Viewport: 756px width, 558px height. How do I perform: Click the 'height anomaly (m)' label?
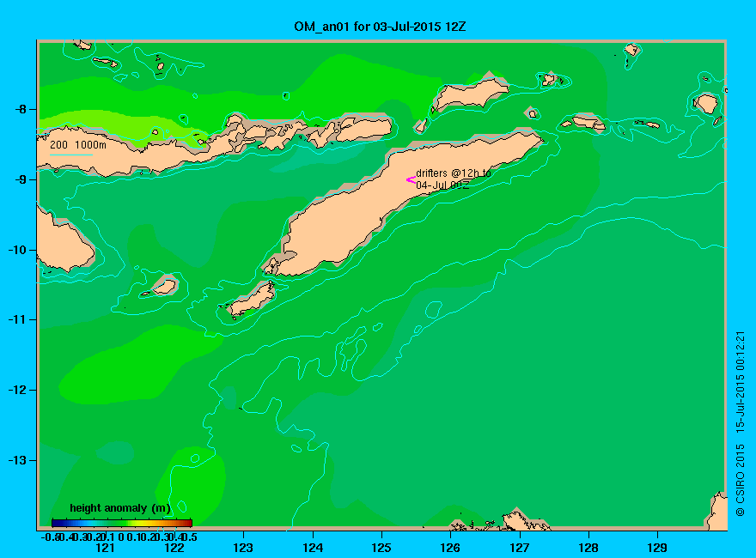[x=120, y=508]
